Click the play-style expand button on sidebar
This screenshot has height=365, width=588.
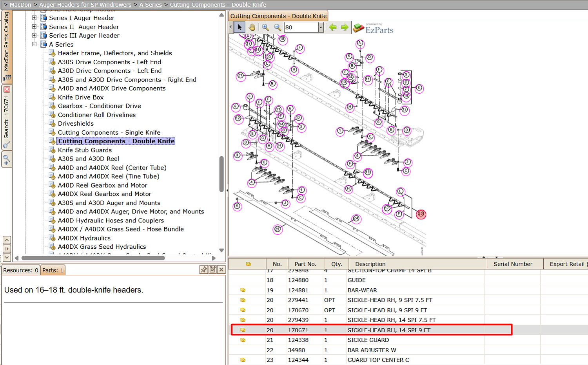coord(7,249)
